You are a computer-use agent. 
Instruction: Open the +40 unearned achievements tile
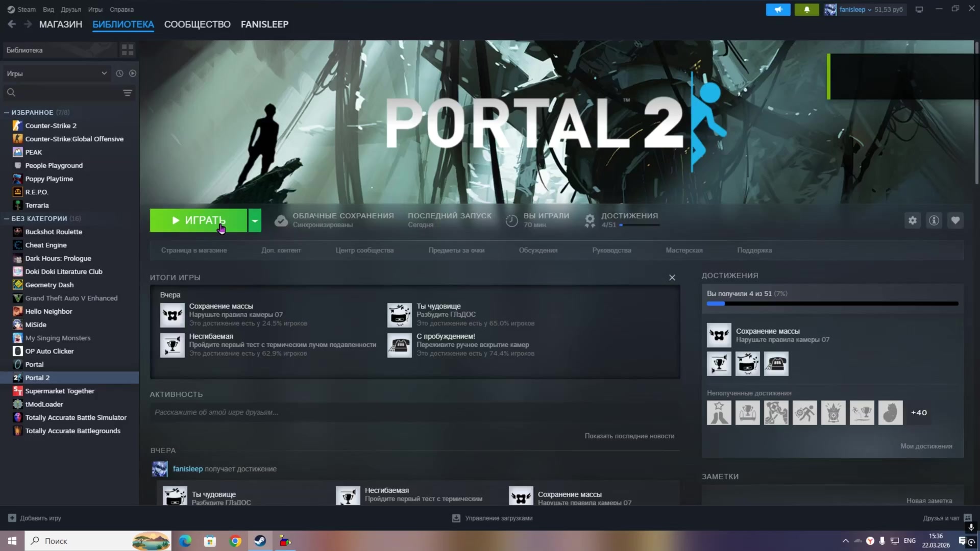coord(919,413)
